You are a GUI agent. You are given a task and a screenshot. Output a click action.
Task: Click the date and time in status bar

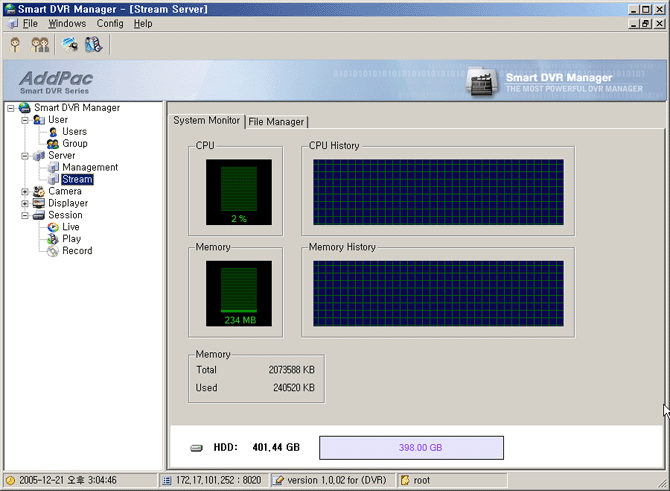[68, 480]
